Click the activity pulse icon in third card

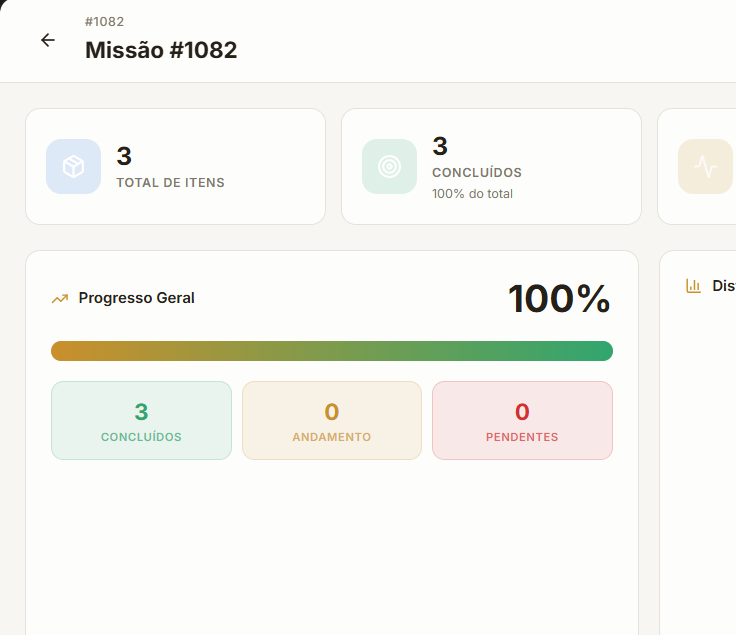[705, 166]
